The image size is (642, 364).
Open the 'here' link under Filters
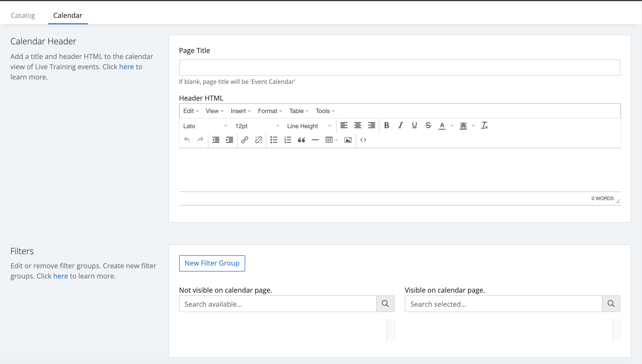click(60, 276)
